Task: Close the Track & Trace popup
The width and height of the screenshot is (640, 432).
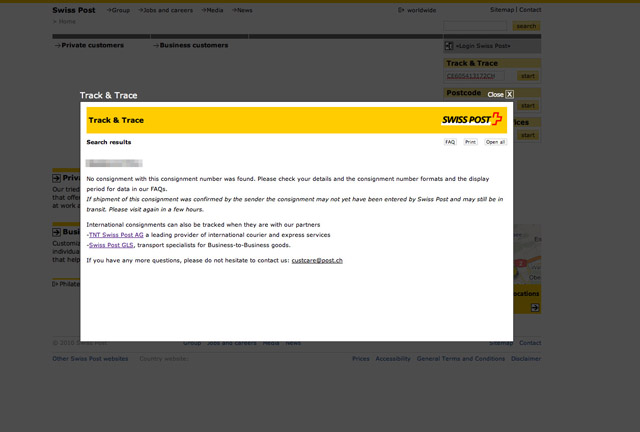Action: pos(500,94)
